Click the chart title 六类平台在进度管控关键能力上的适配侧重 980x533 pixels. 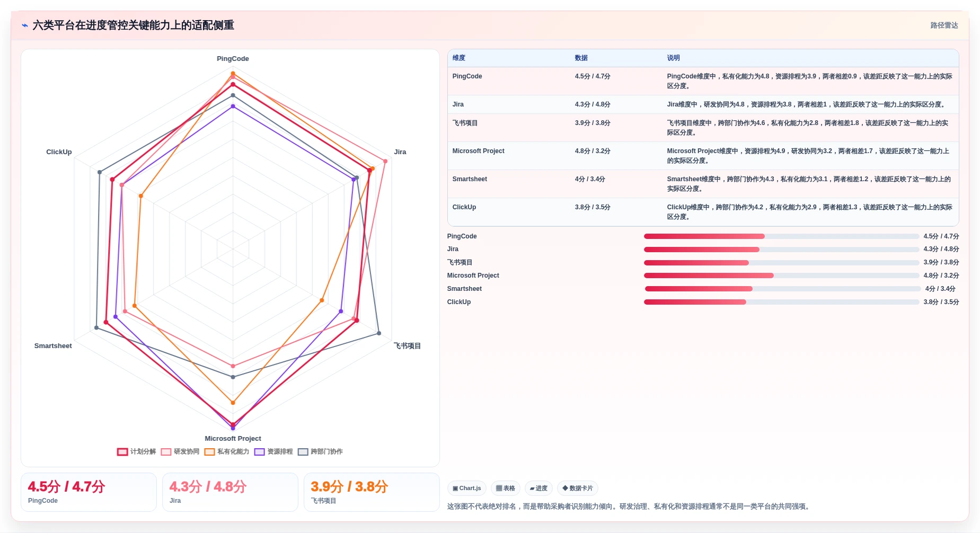point(133,25)
